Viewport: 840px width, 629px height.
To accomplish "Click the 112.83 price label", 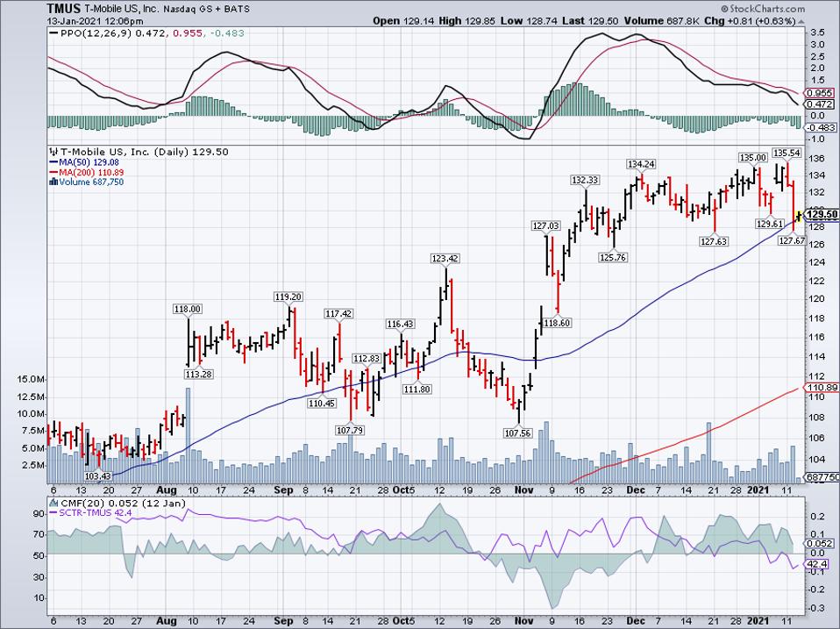I will (366, 359).
